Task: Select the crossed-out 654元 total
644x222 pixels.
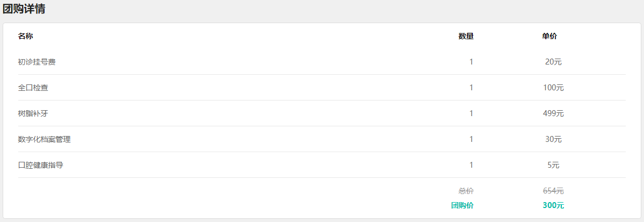Action: coord(553,191)
